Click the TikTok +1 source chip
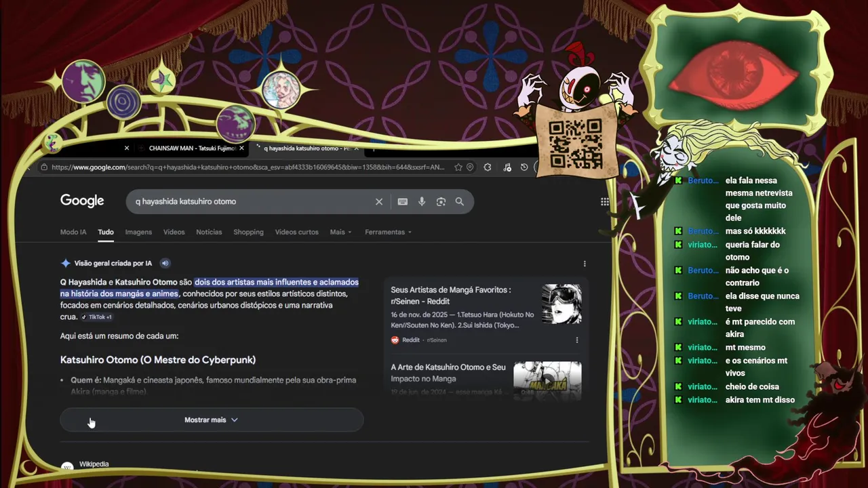 96,317
